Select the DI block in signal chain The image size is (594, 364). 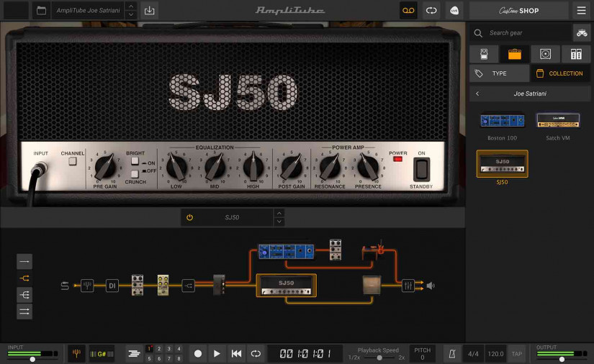[112, 286]
